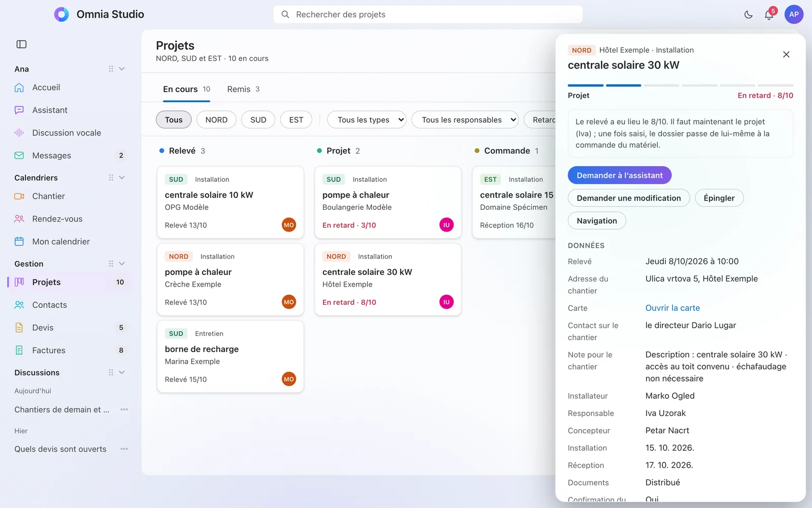
Task: Open Messages in sidebar
Action: tap(70, 155)
